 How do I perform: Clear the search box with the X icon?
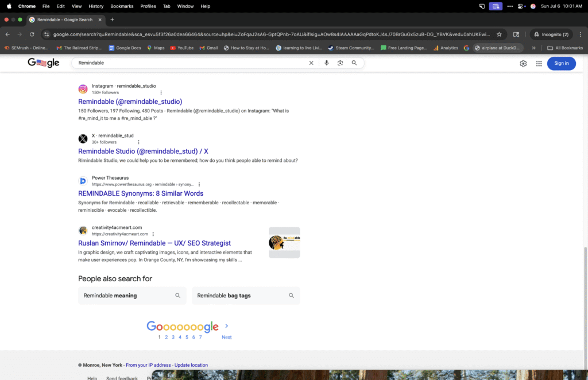pyautogui.click(x=311, y=63)
